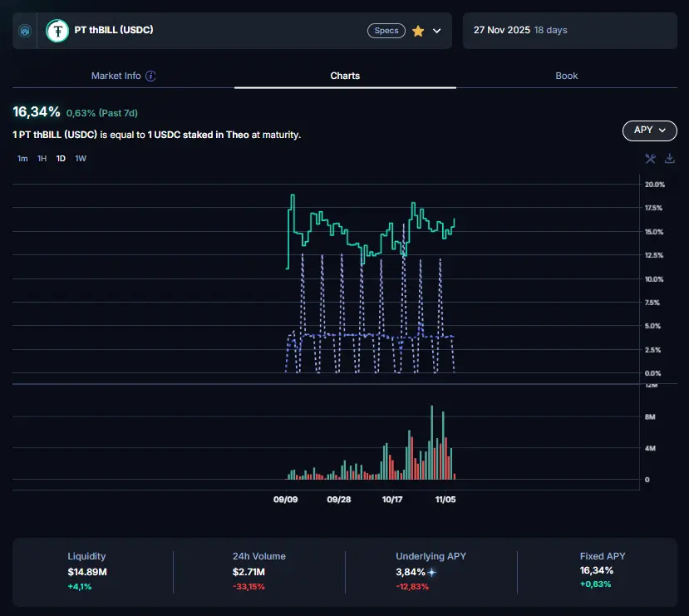Viewport: 689px width, 616px height.
Task: Click the Fixed APY 16,34% value
Action: (x=597, y=571)
